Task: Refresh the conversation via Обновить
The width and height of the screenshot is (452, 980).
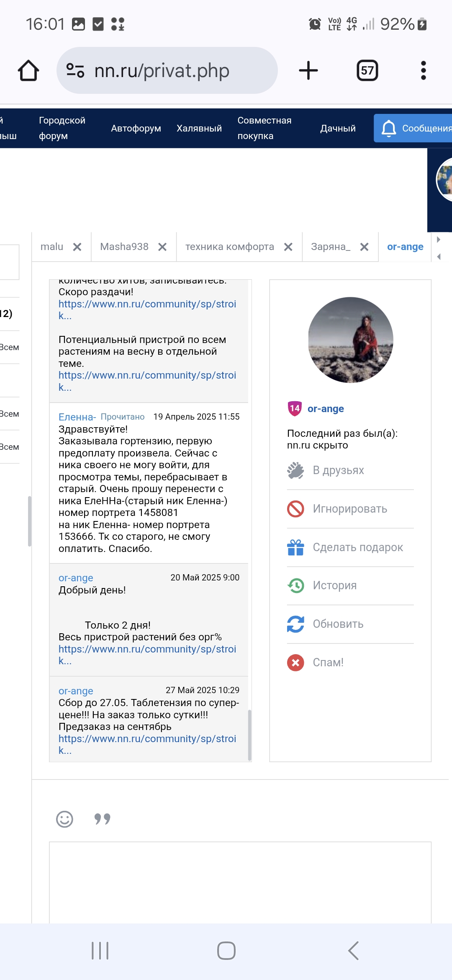Action: [338, 624]
